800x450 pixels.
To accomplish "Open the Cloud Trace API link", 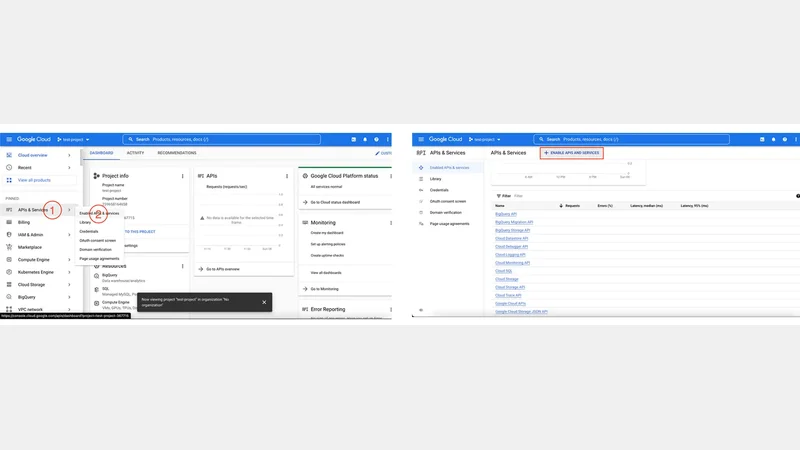I will (x=508, y=295).
